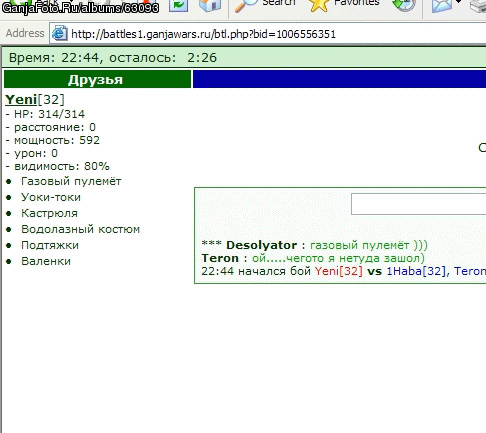Click the 'Address' label
Viewport: 486px width, 433px height.
[x=25, y=33]
